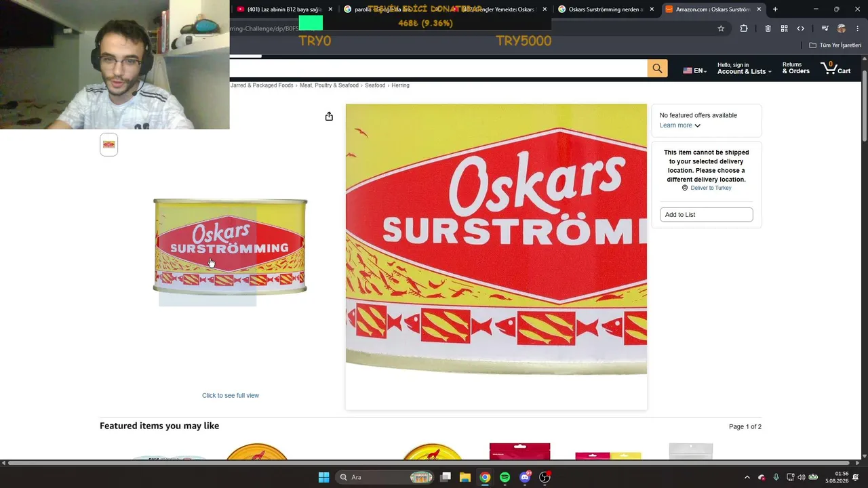The width and height of the screenshot is (868, 488).
Task: Share this product via share icon
Action: coord(329,117)
